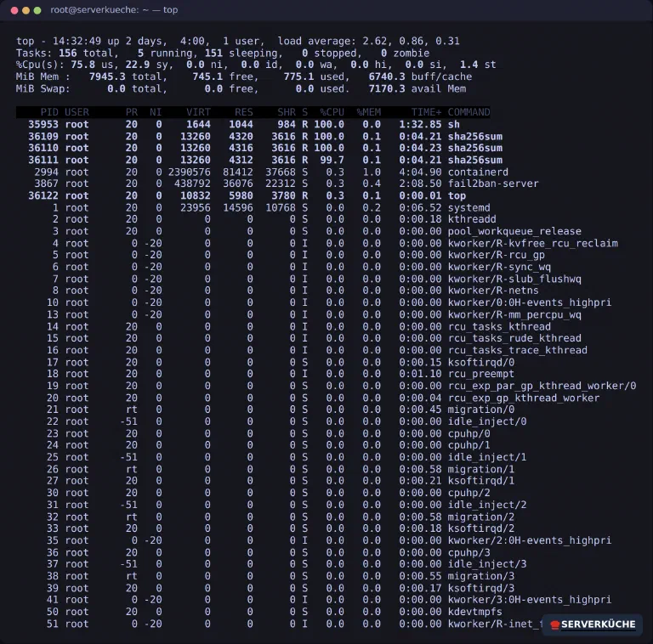Click the TIME+ column header
The width and height of the screenshot is (653, 644).
point(427,112)
